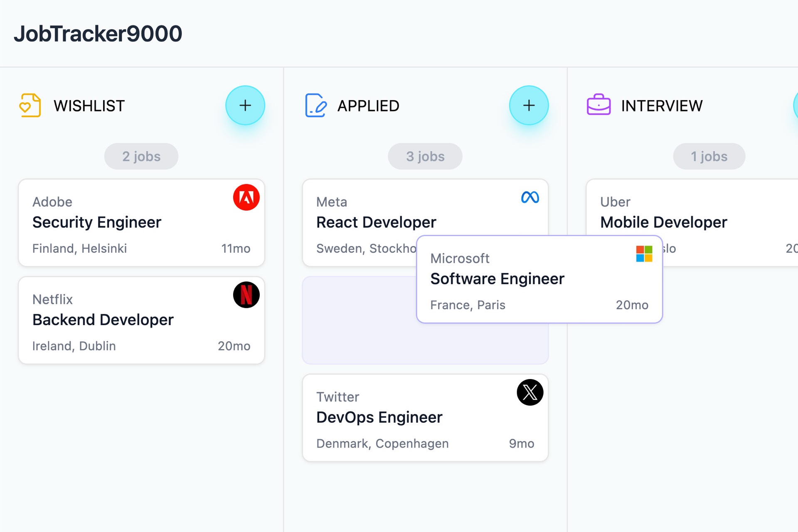
Task: Select the INTERVIEW column heading
Action: [x=662, y=106]
